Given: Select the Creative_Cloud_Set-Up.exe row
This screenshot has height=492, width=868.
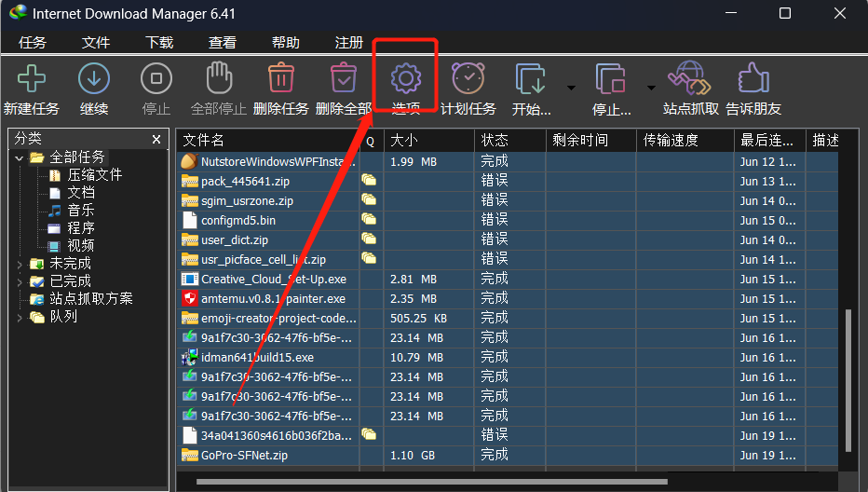Looking at the screenshot, I should point(507,280).
